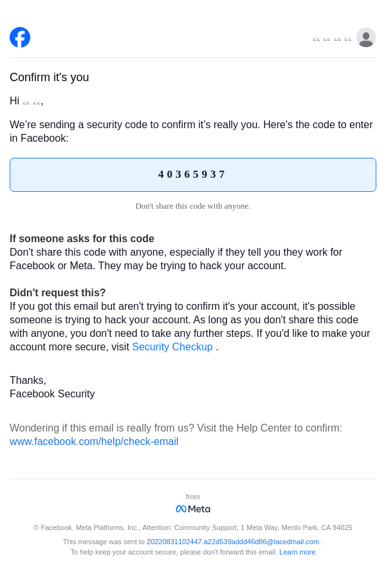Visit the facebook.com/help/check-email link
The width and height of the screenshot is (386, 588).
click(94, 442)
